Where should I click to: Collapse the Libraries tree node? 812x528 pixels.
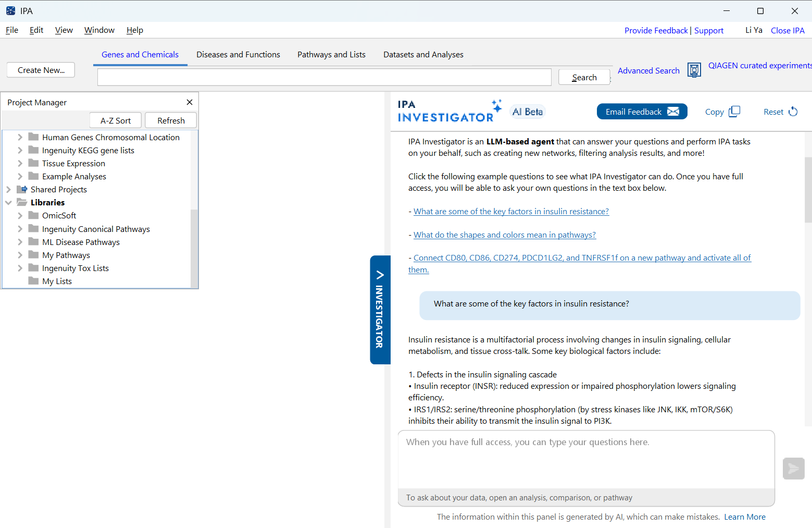(8, 203)
